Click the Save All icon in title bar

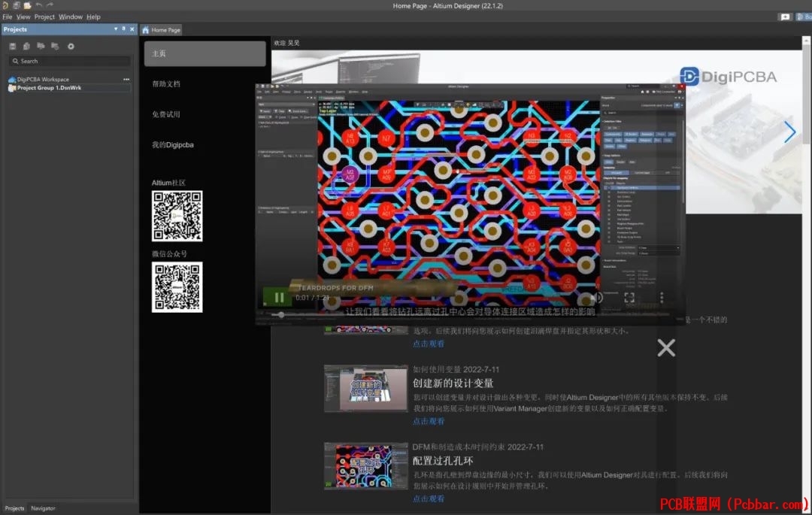[17, 5]
